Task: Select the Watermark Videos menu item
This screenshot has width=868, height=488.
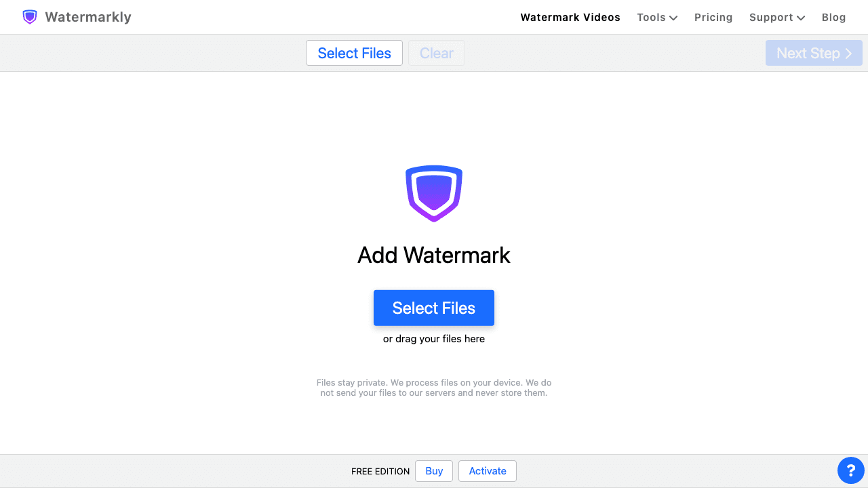Action: click(x=570, y=17)
